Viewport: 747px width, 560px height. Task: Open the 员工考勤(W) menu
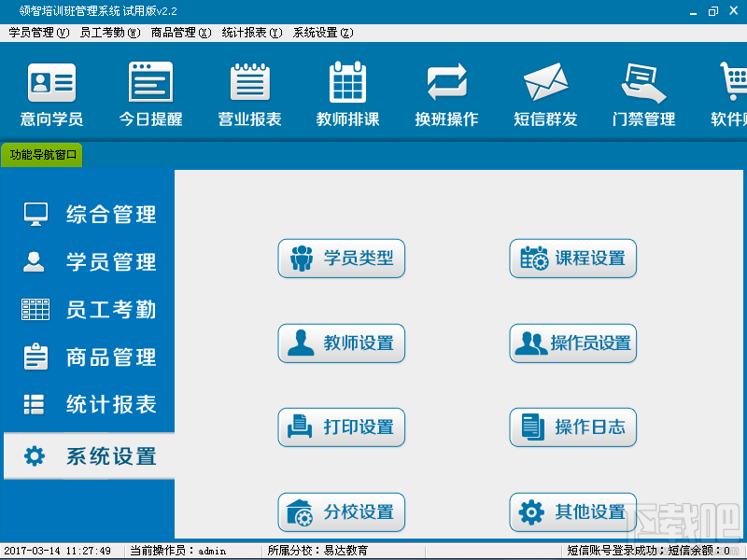[110, 33]
